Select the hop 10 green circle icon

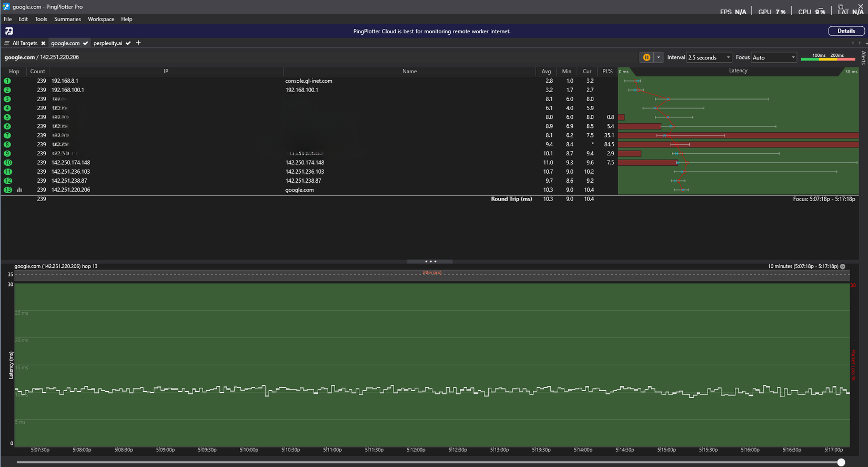coord(8,163)
